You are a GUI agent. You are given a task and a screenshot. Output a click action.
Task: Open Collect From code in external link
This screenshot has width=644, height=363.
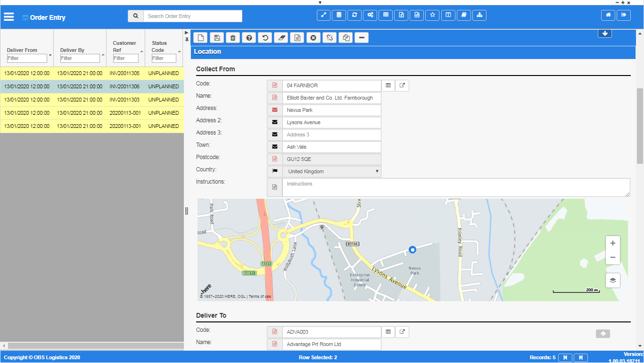point(402,85)
